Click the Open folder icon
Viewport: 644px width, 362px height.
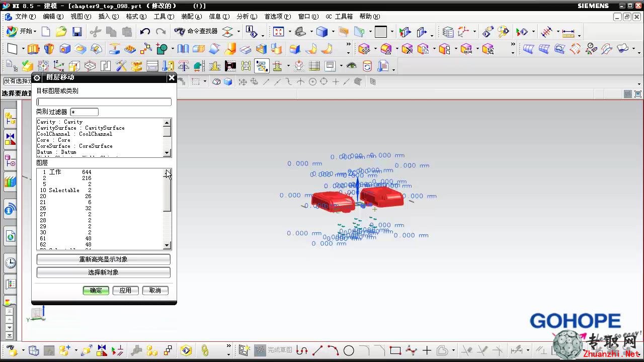click(x=61, y=32)
